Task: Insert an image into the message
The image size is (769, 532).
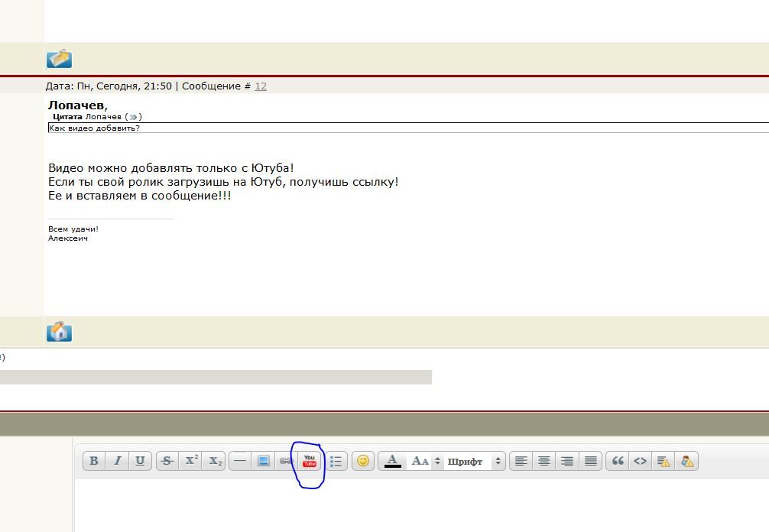Action: 263,461
